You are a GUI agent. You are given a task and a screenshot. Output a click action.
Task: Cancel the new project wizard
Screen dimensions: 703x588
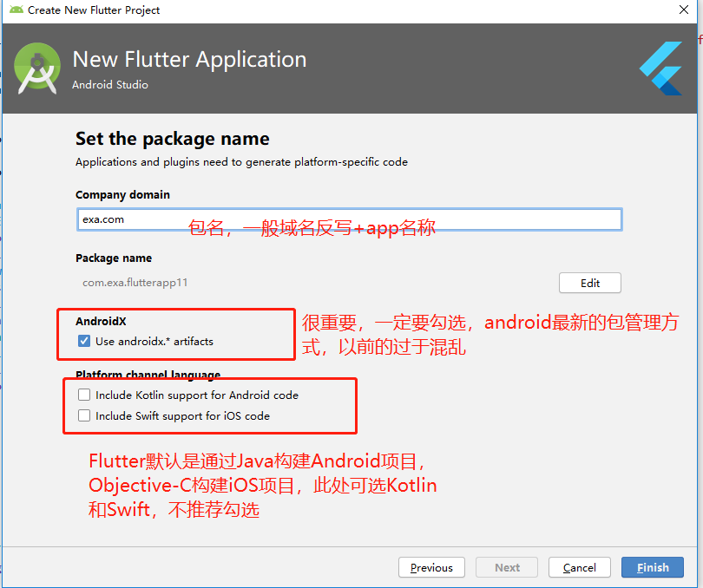pos(579,568)
